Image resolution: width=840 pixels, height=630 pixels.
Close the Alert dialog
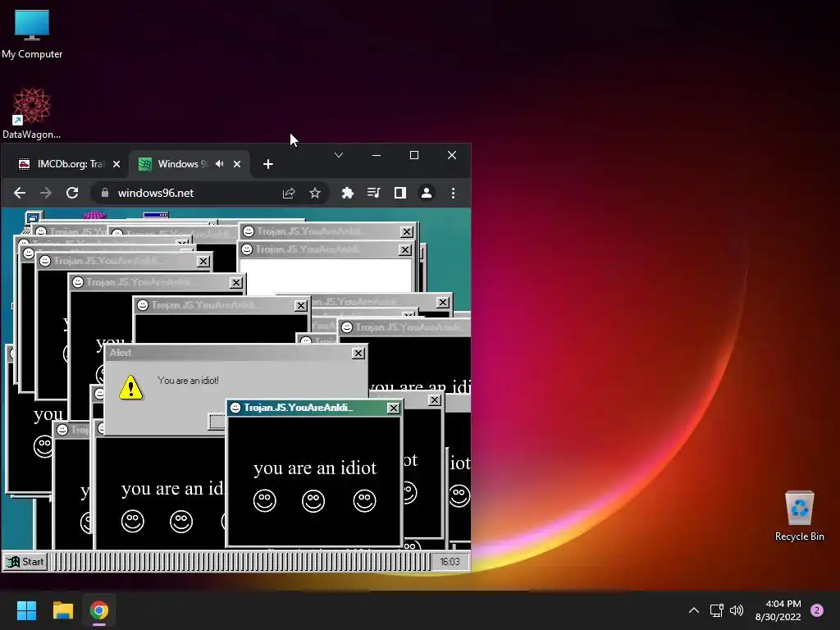tap(358, 353)
